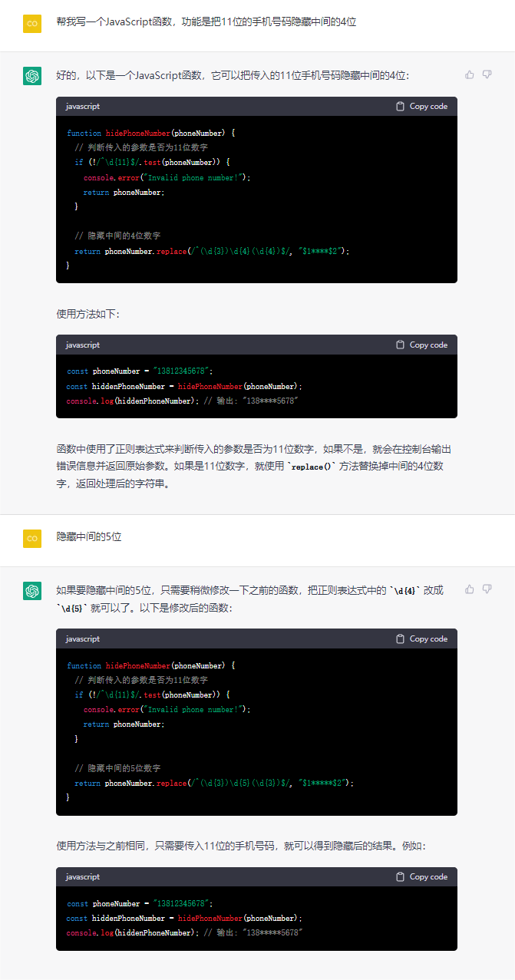Like the second answer with thumbs up
515x980 pixels.
pos(470,589)
